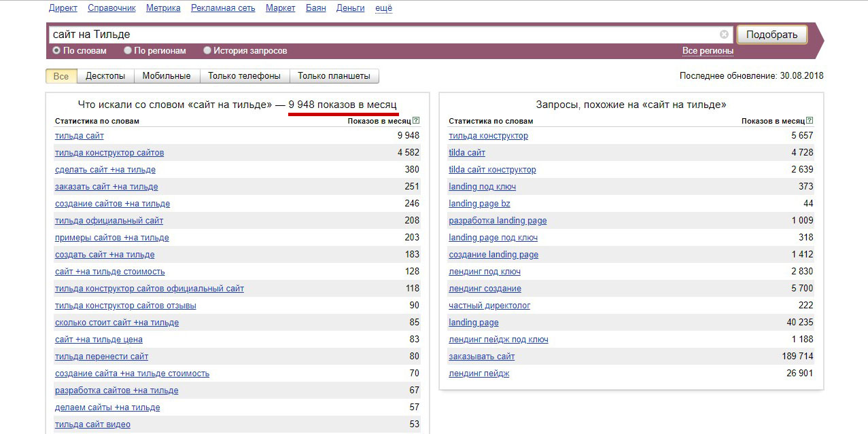Switch to the 'Только планшеты' tab
The width and height of the screenshot is (868, 434).
tap(334, 76)
